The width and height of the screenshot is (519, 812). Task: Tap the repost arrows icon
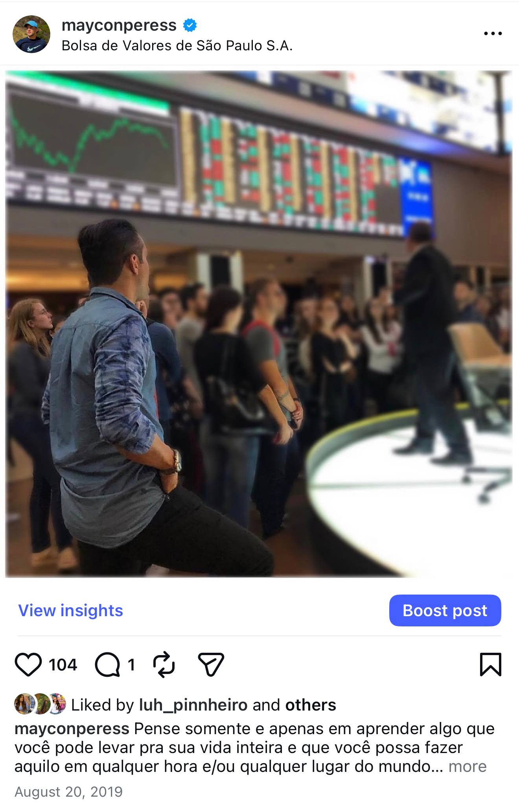[x=164, y=665]
